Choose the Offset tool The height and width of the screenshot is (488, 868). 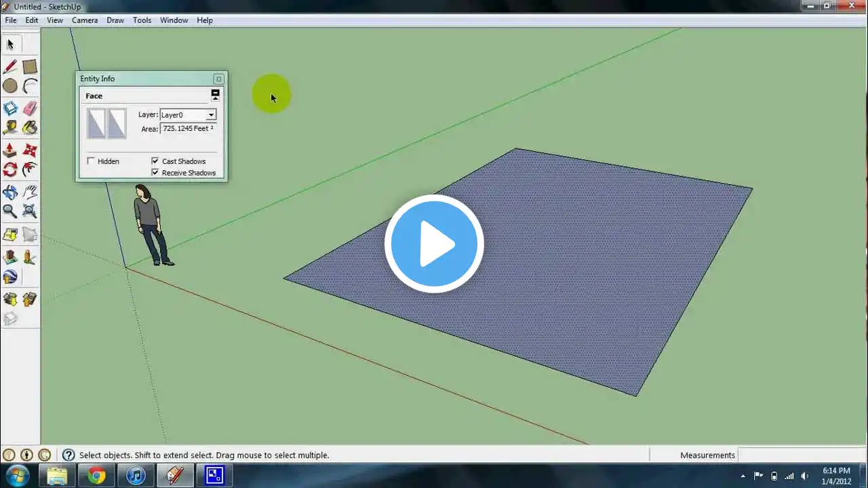(x=29, y=169)
